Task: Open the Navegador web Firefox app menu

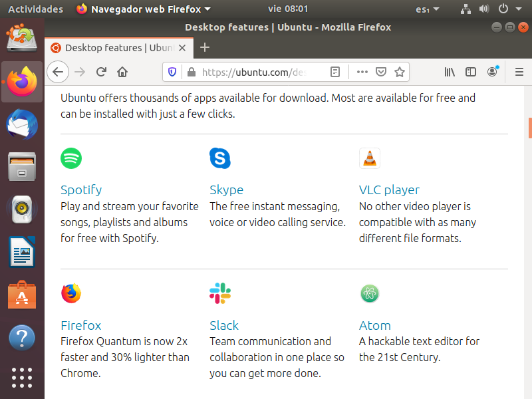Action: coord(144,9)
